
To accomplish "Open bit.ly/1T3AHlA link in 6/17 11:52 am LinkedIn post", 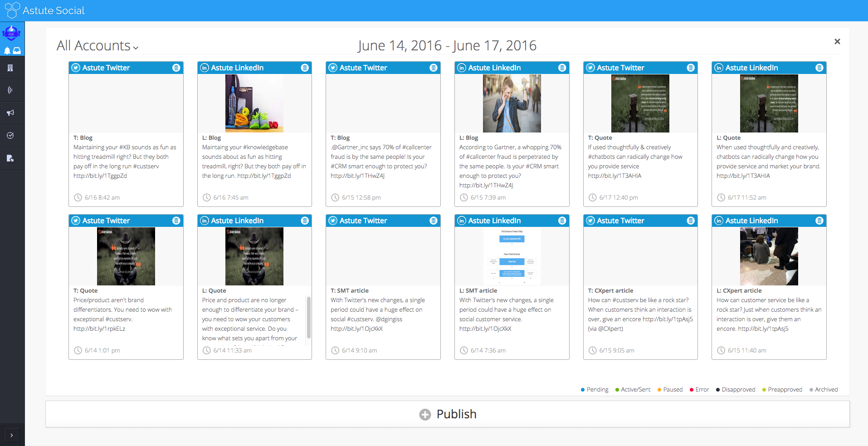I will click(x=743, y=176).
